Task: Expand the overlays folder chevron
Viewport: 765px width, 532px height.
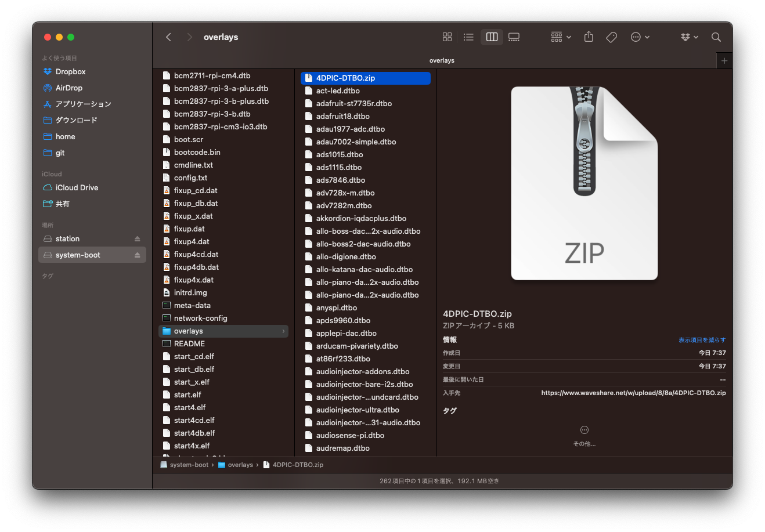Action: click(x=283, y=331)
